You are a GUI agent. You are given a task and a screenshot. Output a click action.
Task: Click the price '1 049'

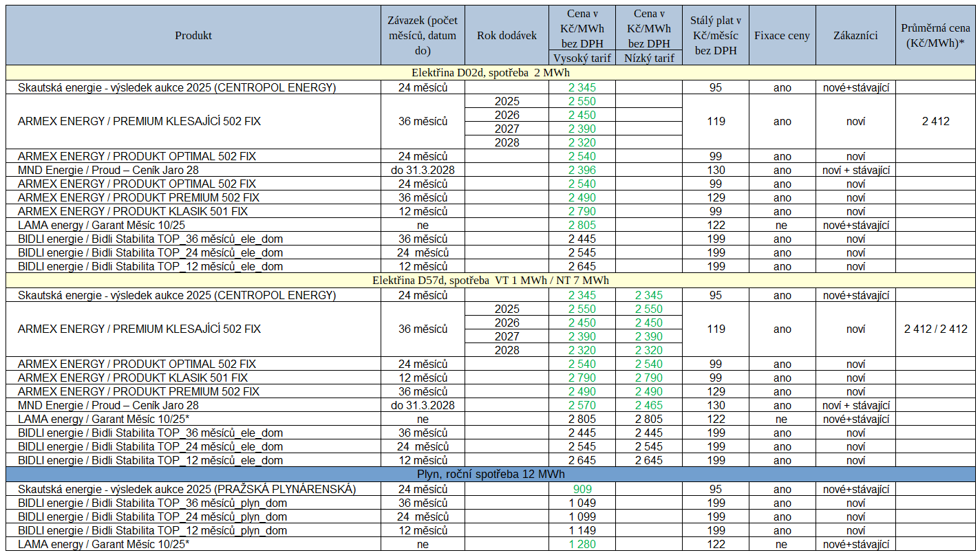pos(582,503)
